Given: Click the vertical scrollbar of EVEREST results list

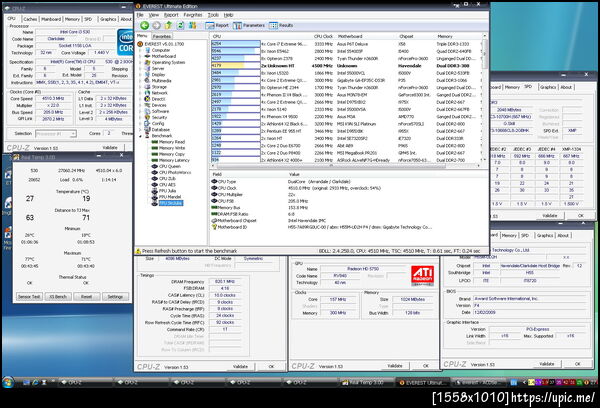Looking at the screenshot, I should pyautogui.click(x=485, y=100).
